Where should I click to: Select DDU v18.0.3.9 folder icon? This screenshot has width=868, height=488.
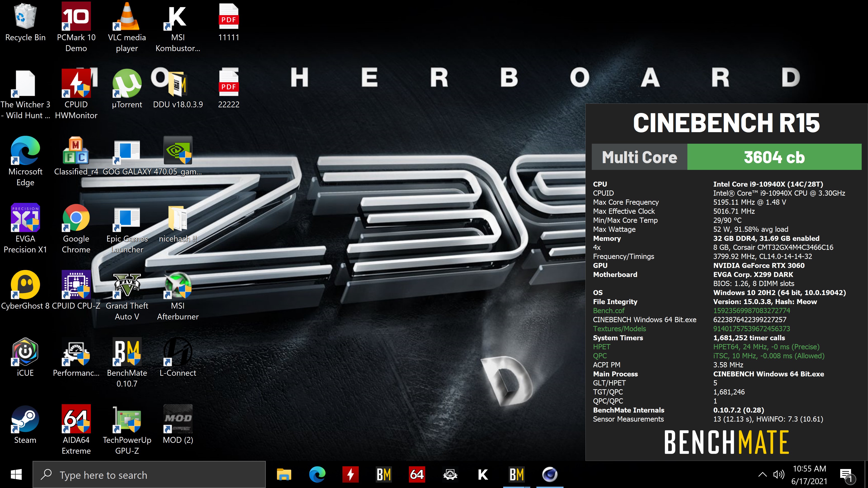point(178,89)
